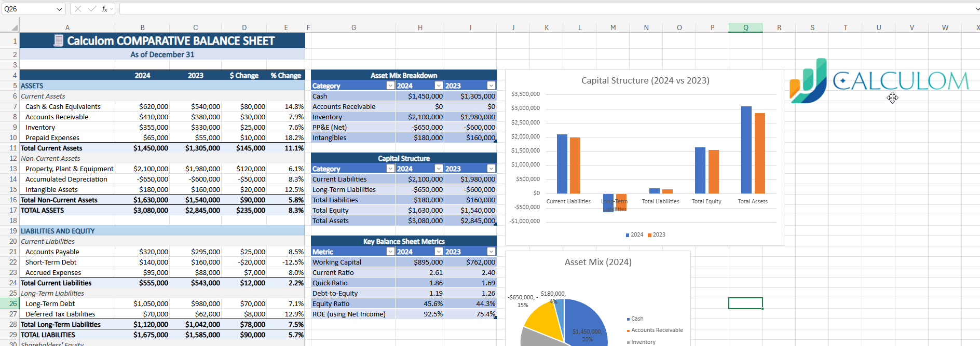Click the Accounts Receivable pie legend entry
The image size is (980, 346).
pos(655,330)
